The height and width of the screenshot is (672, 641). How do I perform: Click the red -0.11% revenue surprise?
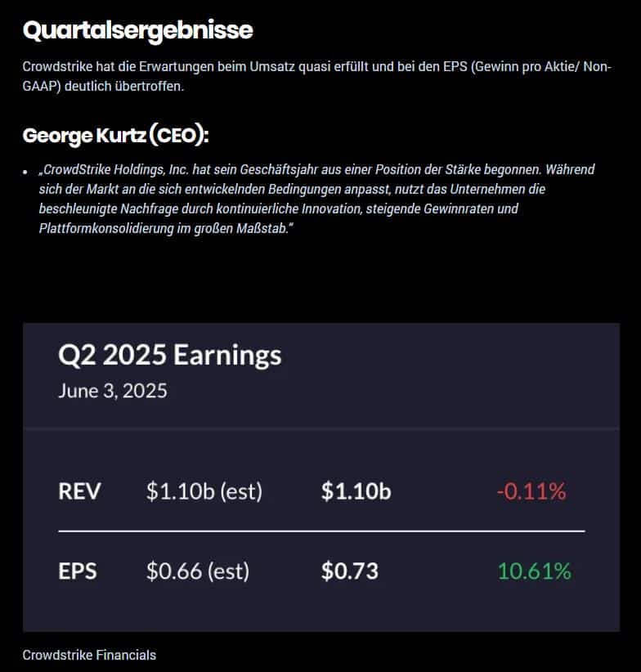tap(531, 491)
